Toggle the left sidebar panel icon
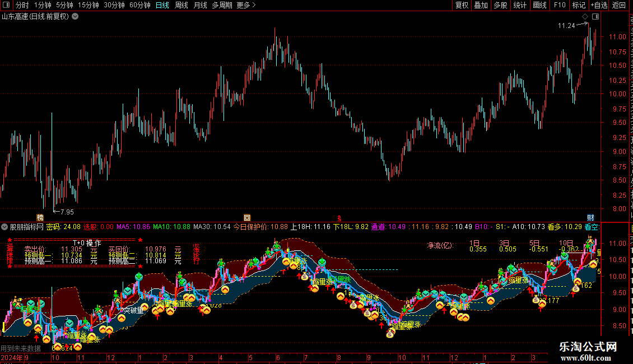Screen dimensions: 633x364 (x=6, y=5)
